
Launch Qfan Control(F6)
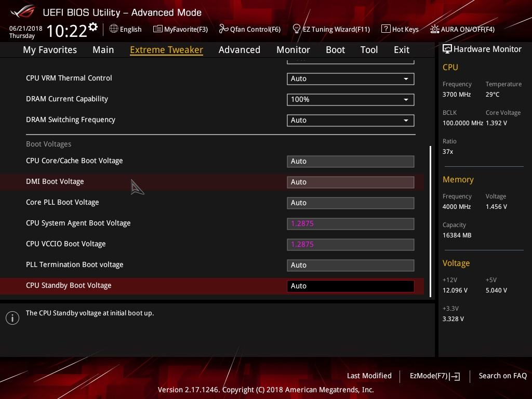pos(255,29)
